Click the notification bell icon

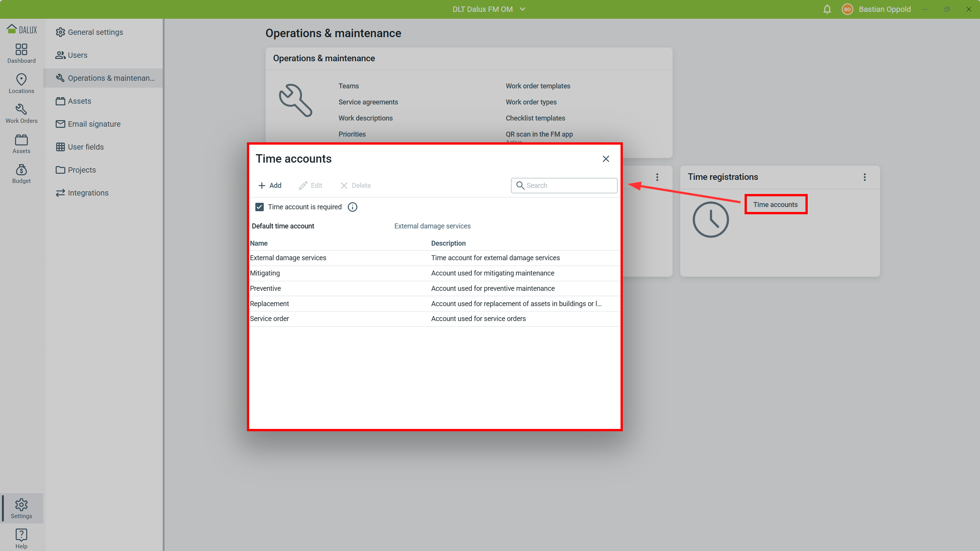click(x=827, y=9)
